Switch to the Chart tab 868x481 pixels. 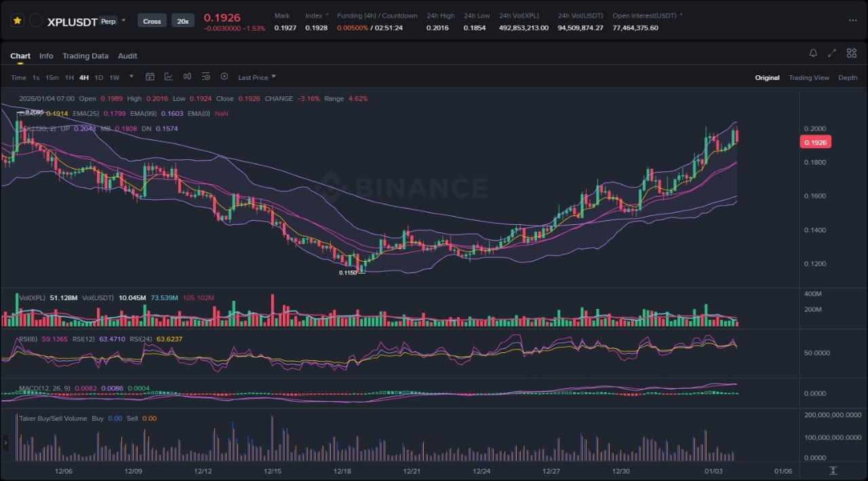point(20,56)
